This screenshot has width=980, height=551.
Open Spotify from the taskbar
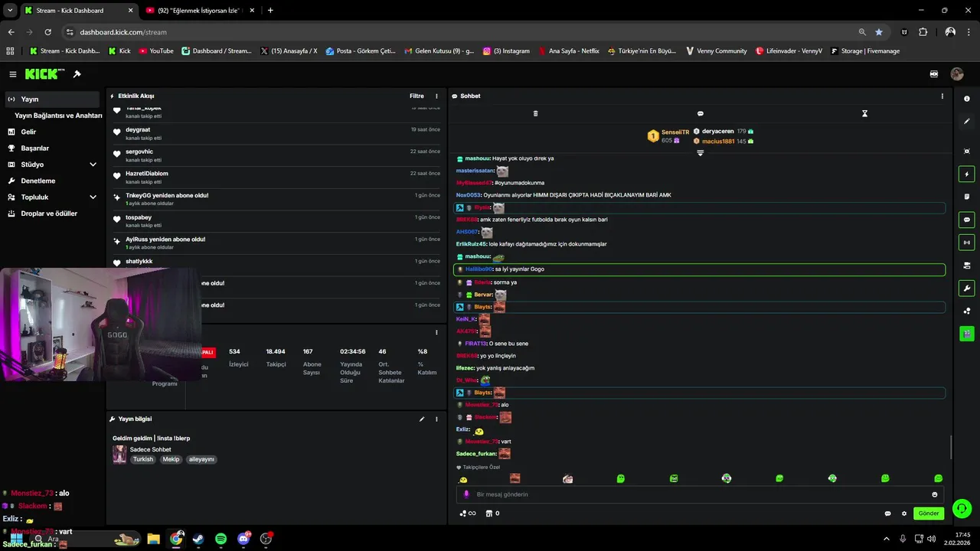coord(220,539)
